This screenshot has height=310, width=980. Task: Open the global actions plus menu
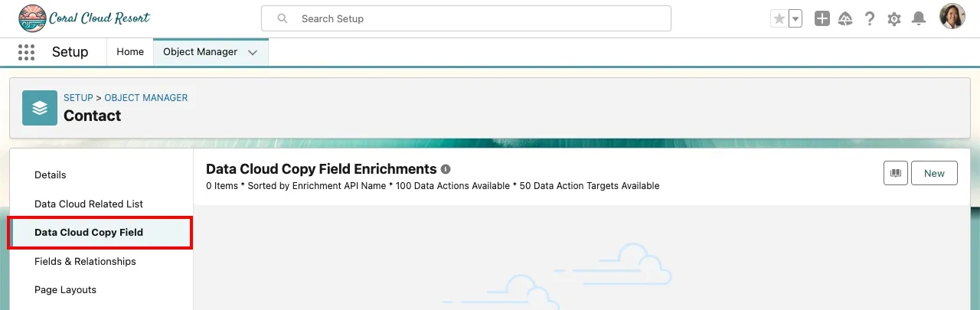click(822, 19)
